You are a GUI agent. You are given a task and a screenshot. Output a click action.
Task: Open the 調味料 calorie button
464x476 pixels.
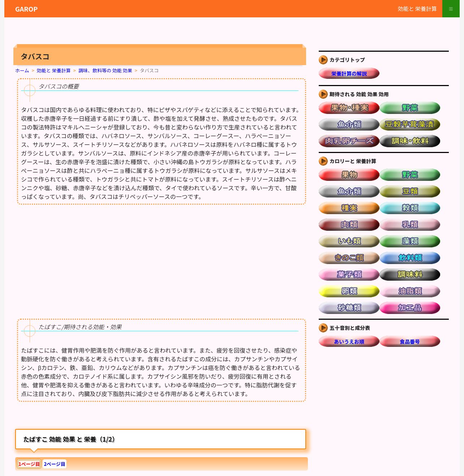click(x=410, y=275)
